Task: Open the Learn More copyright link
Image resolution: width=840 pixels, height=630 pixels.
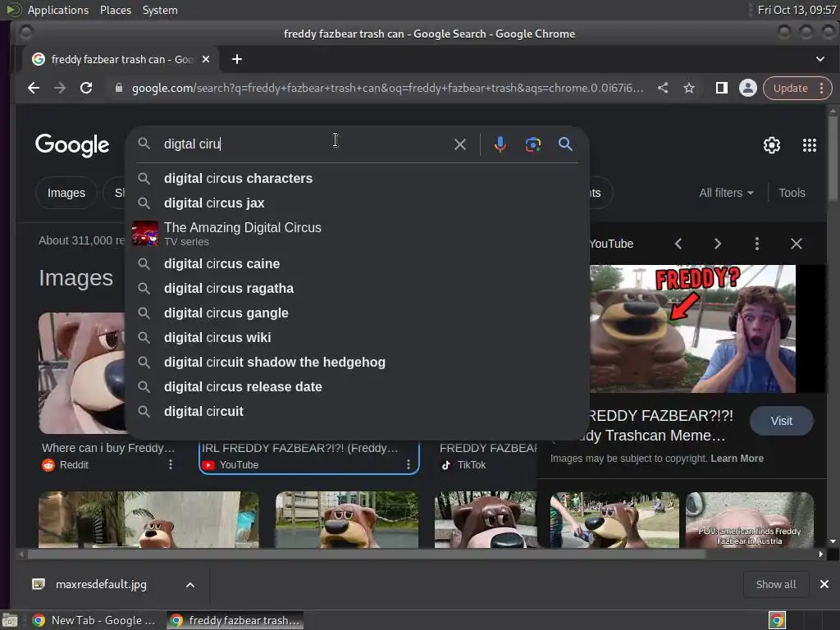Action: pyautogui.click(x=737, y=459)
